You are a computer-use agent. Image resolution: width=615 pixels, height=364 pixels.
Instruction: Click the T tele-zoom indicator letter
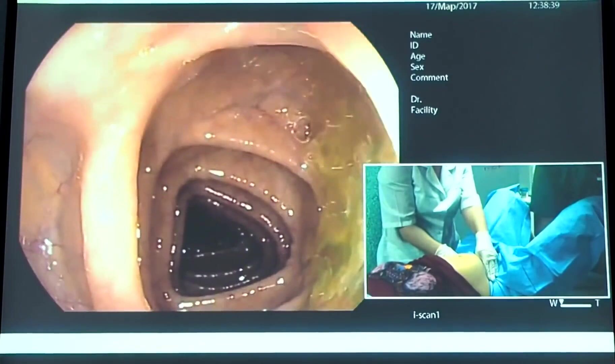pyautogui.click(x=597, y=303)
